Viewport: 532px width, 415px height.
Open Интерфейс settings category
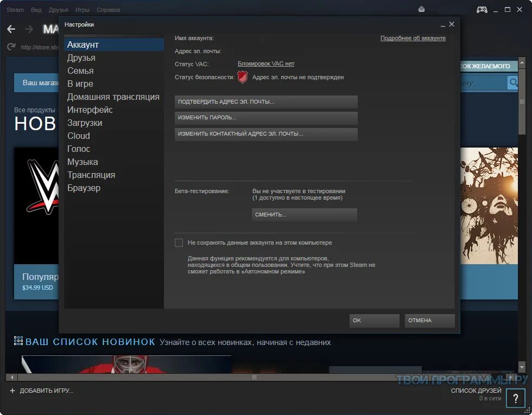(114, 110)
